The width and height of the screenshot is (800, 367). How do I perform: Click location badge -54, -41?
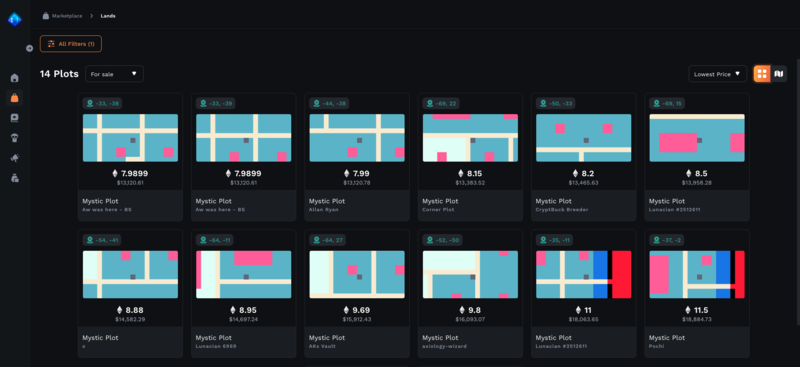point(102,240)
